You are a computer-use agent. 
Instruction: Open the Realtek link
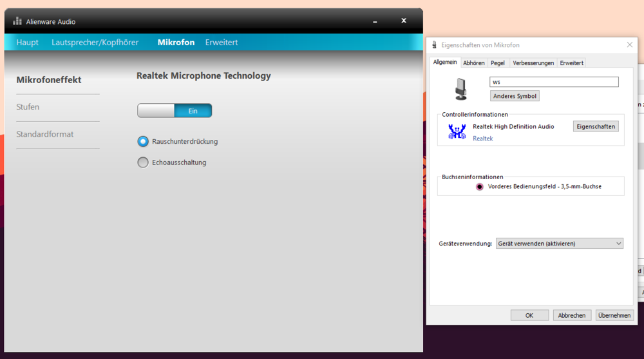[482, 139]
